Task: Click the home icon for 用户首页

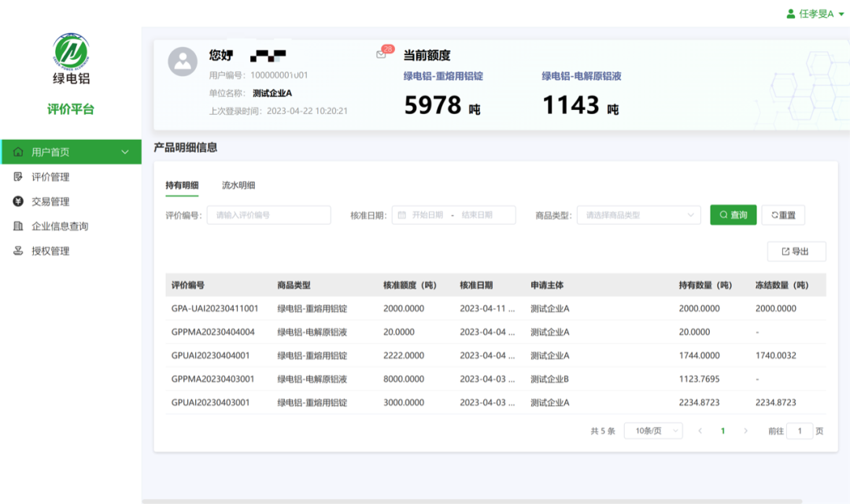Action: (17, 152)
